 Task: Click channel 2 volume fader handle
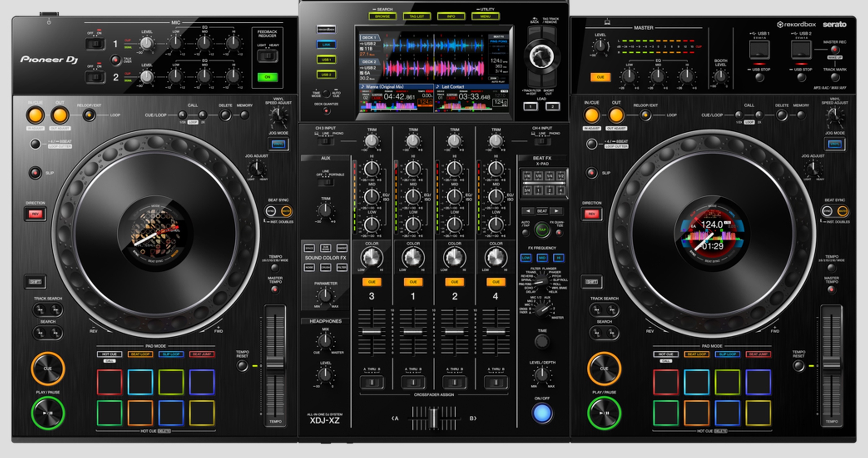click(x=454, y=332)
